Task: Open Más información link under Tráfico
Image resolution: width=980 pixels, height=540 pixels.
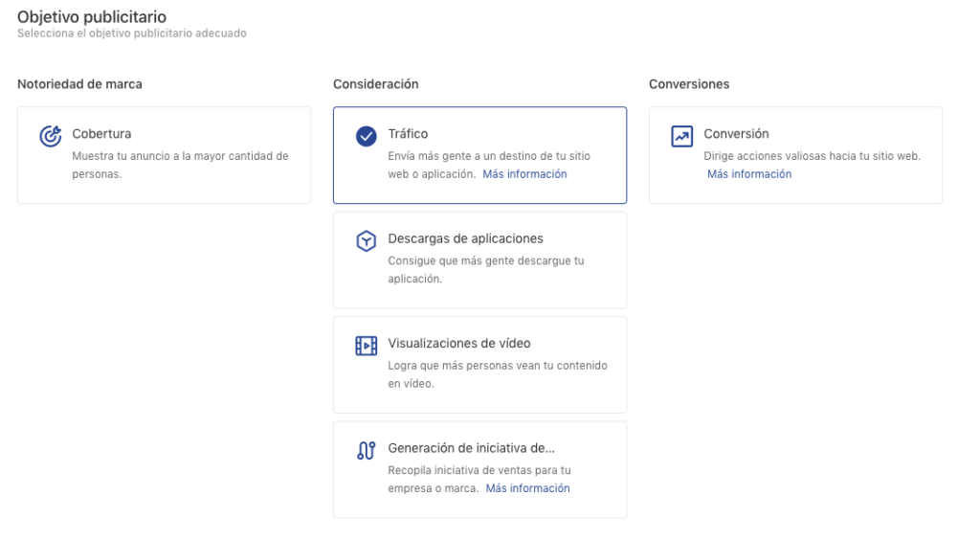Action: click(x=524, y=173)
